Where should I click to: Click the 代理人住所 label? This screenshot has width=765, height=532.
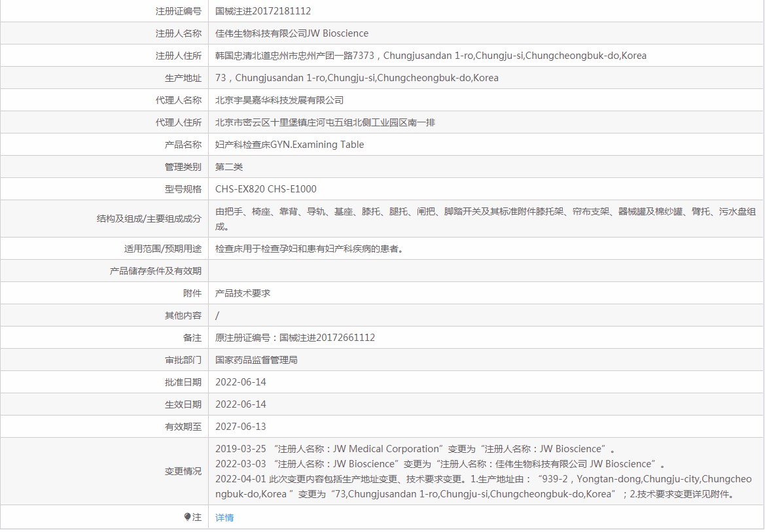pos(179,122)
